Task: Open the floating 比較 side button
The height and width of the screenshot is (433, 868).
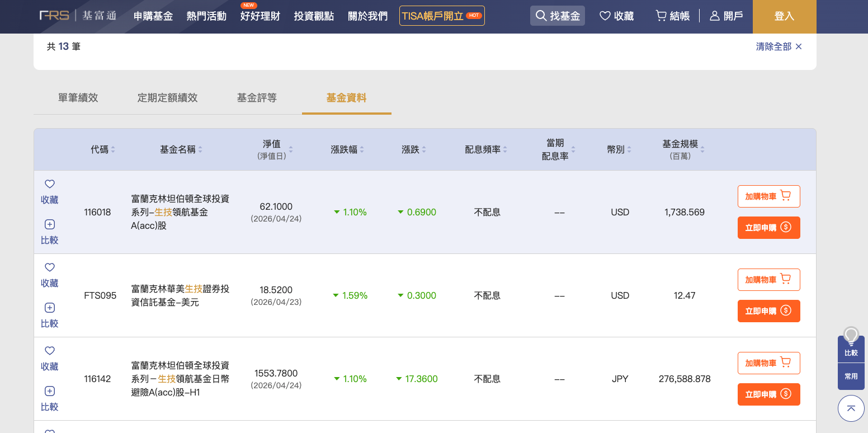Action: pyautogui.click(x=851, y=349)
